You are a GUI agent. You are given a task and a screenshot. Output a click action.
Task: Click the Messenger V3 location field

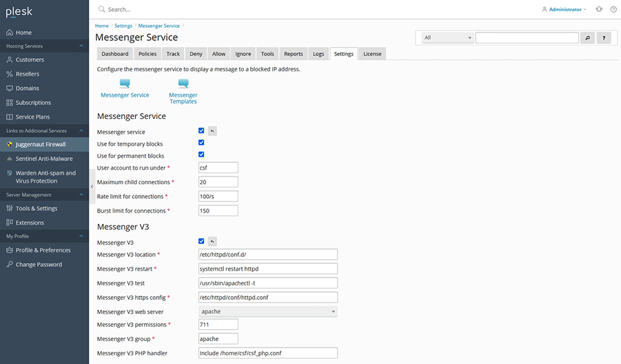pyautogui.click(x=268, y=254)
